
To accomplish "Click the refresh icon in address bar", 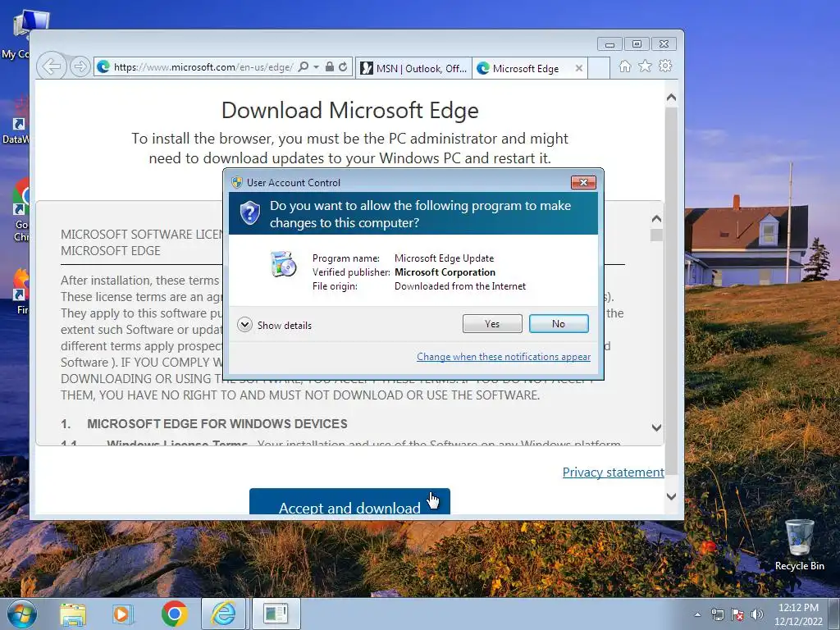I will pyautogui.click(x=343, y=67).
